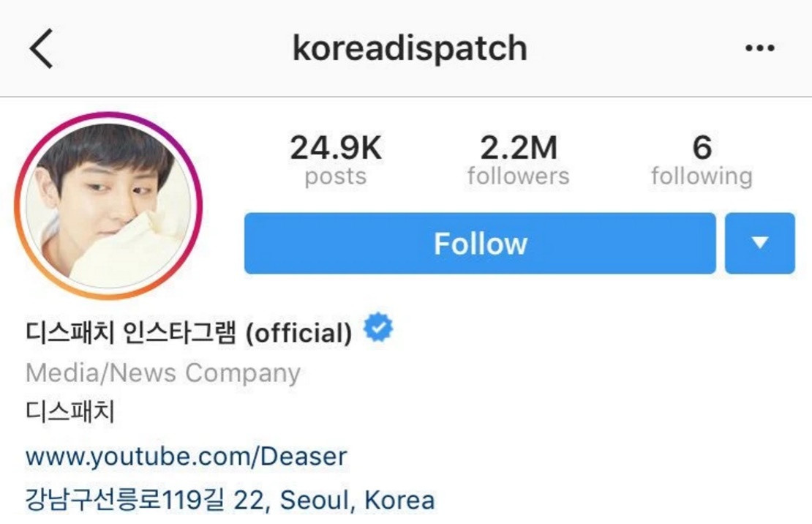
Task: Click the Follow button
Action: [480, 243]
